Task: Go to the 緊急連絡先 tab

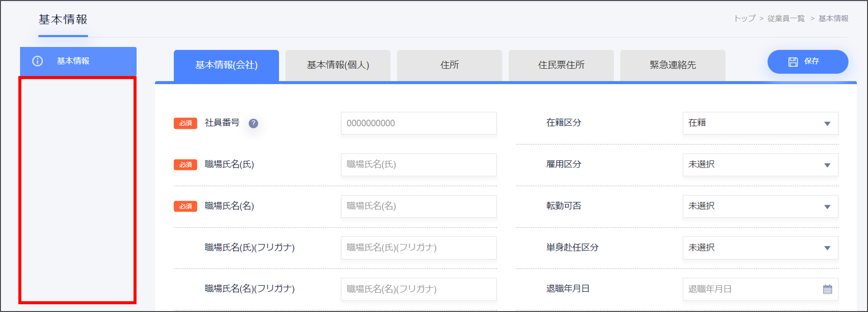Action: (672, 65)
